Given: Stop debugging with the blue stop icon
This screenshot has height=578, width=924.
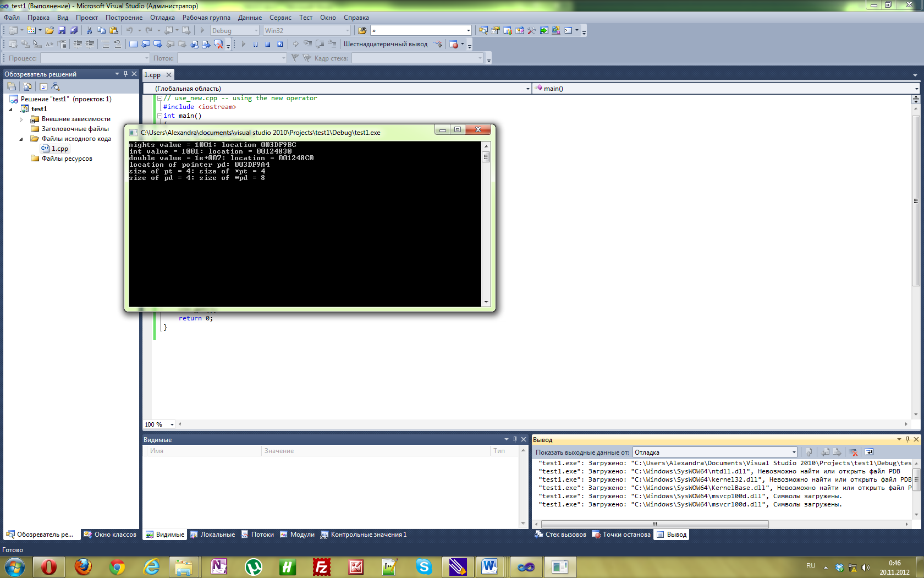Looking at the screenshot, I should tap(267, 44).
